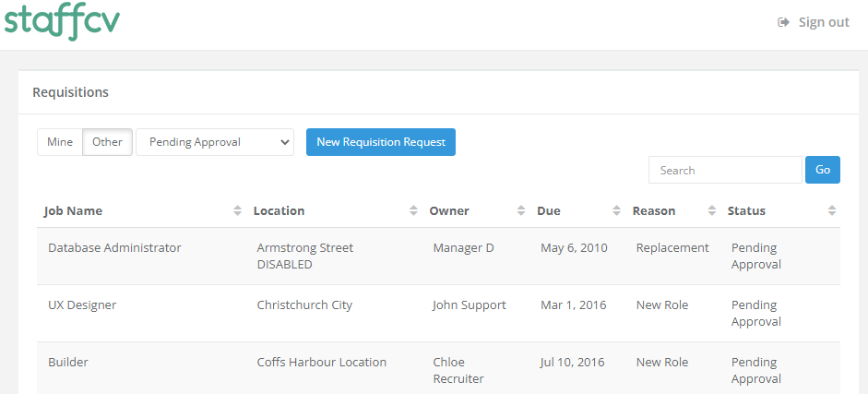Click the Jul 10, 2016 due date
Viewport: 868px width, 394px height.
coord(573,363)
